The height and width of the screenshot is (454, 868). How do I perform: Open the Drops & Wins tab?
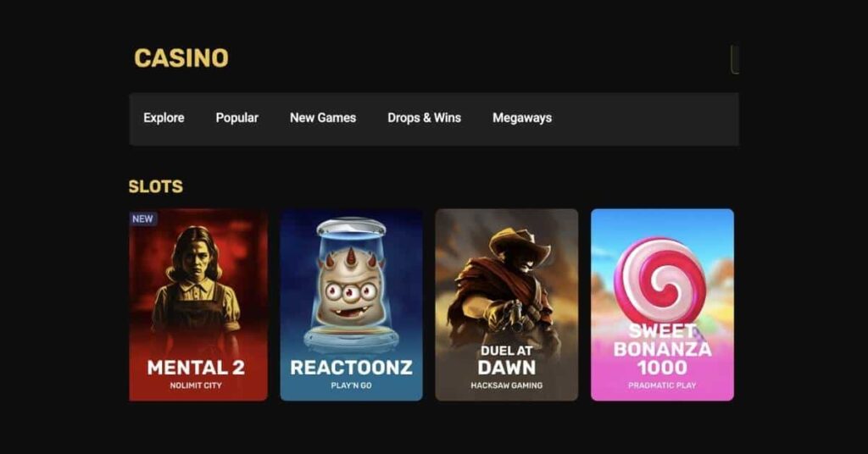(x=424, y=118)
